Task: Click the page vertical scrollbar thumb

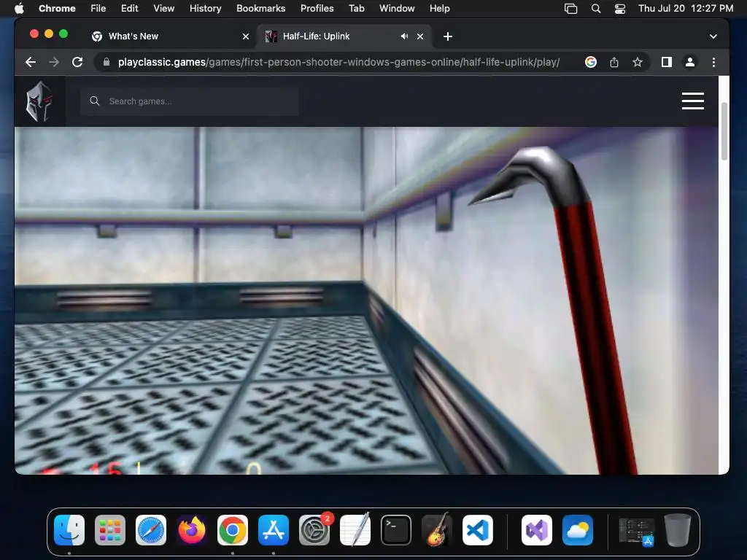Action: pos(724,131)
